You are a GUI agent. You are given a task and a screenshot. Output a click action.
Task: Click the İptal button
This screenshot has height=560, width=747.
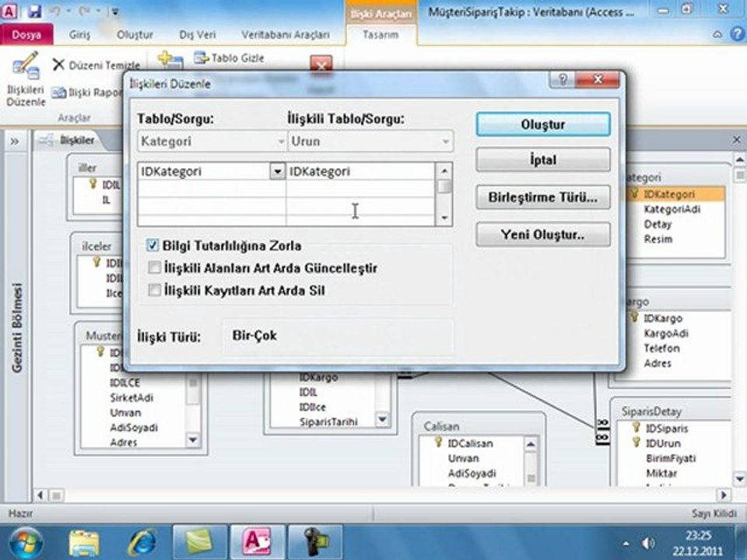[543, 159]
